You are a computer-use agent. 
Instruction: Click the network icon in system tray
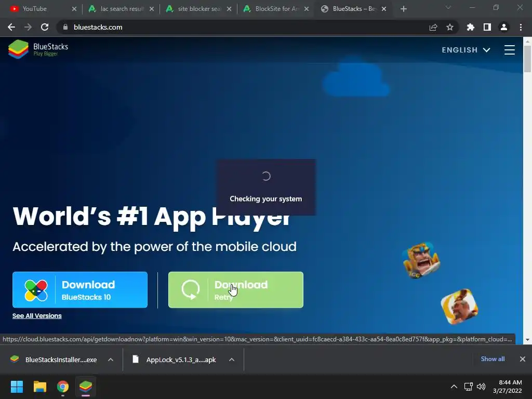pos(469,387)
